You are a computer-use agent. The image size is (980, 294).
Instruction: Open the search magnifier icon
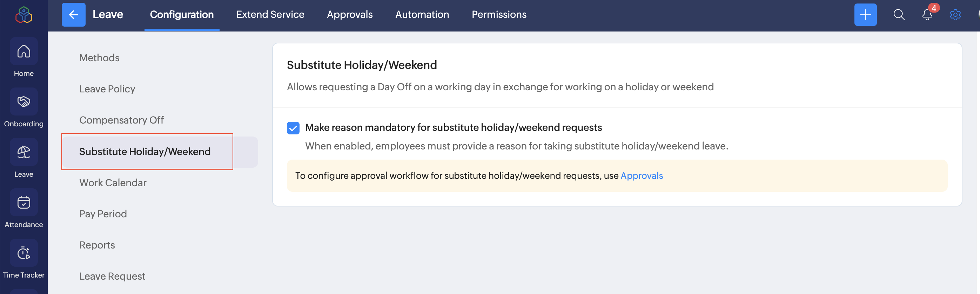pos(899,15)
